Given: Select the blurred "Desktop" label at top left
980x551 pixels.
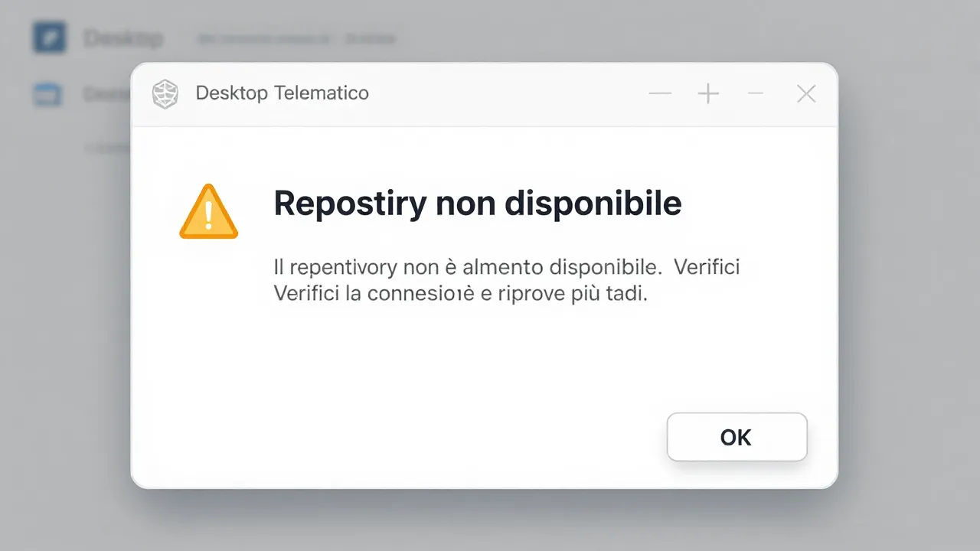Looking at the screenshot, I should click(123, 37).
